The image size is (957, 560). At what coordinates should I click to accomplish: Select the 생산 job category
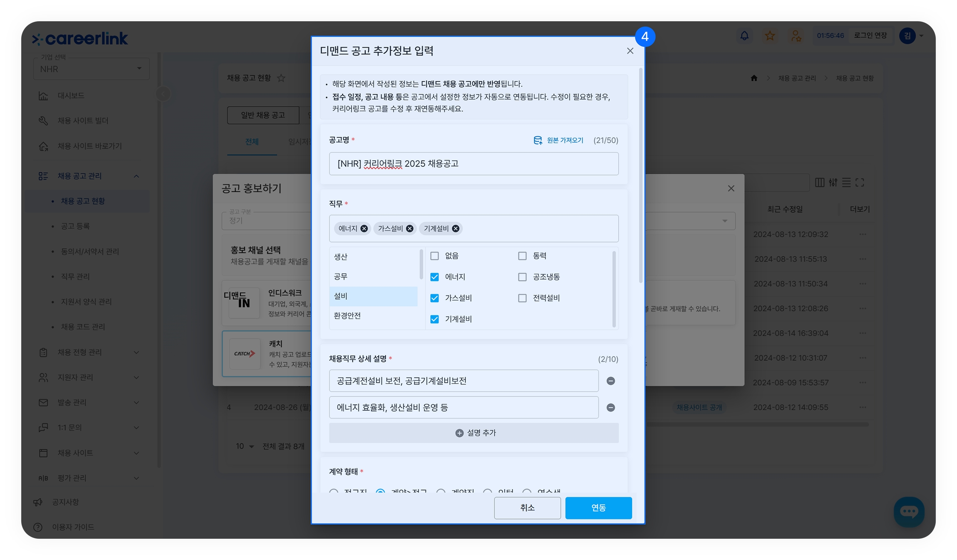click(341, 257)
